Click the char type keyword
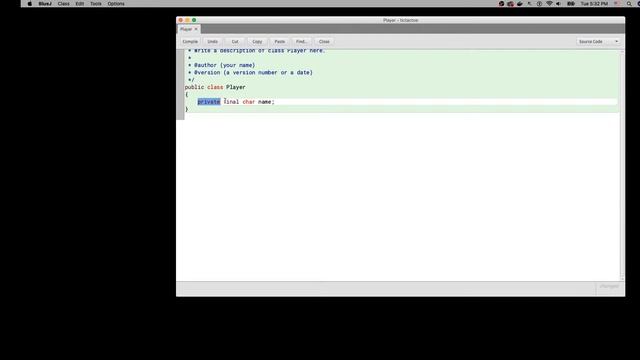 pyautogui.click(x=249, y=102)
